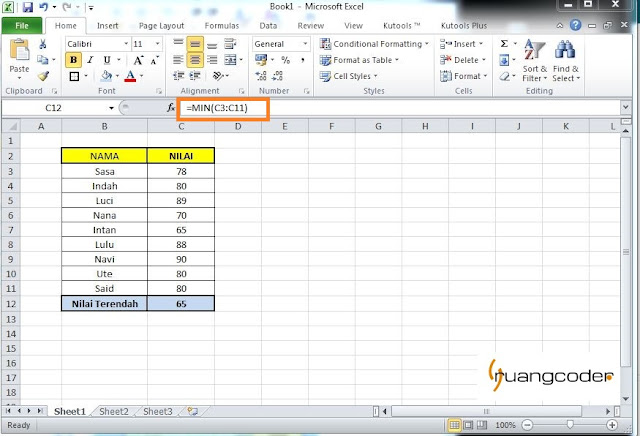Insert a new worksheet tab icon
The width and height of the screenshot is (640, 436).
point(193,411)
